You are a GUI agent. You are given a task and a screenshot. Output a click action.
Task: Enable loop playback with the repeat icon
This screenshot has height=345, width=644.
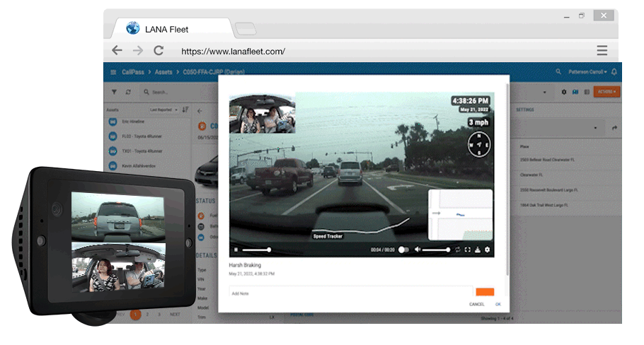pyautogui.click(x=458, y=250)
